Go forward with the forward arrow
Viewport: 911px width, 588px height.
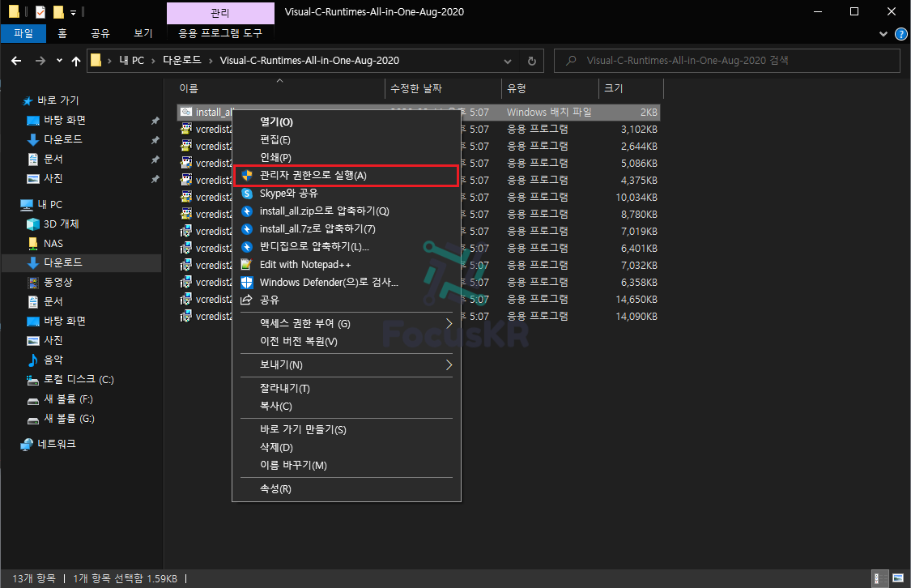[x=40, y=61]
